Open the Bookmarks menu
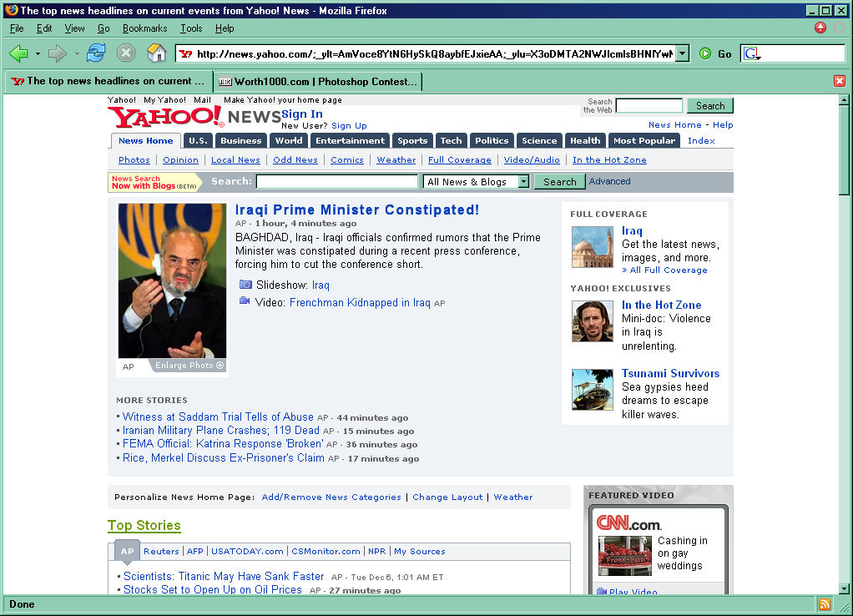The width and height of the screenshot is (853, 616). 144,28
